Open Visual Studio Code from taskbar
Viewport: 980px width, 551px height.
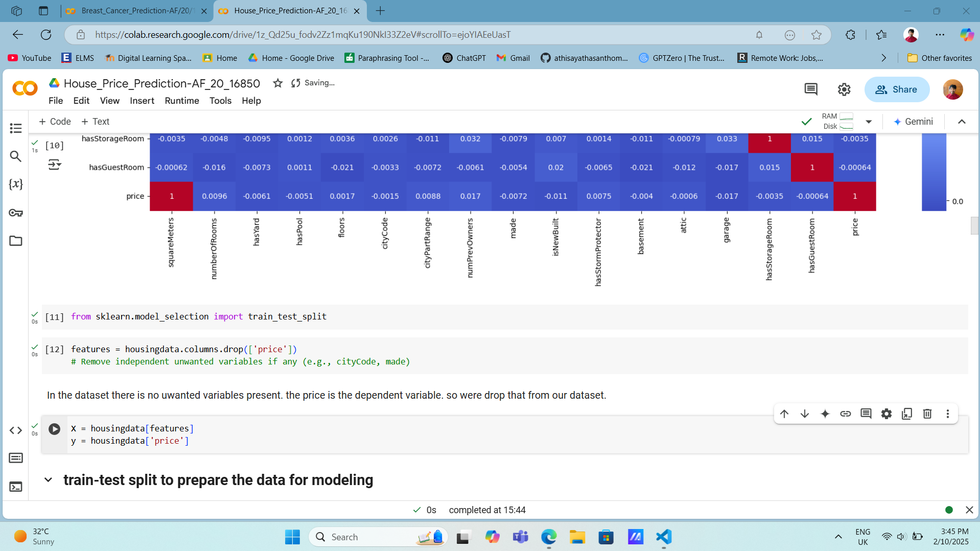point(664,537)
